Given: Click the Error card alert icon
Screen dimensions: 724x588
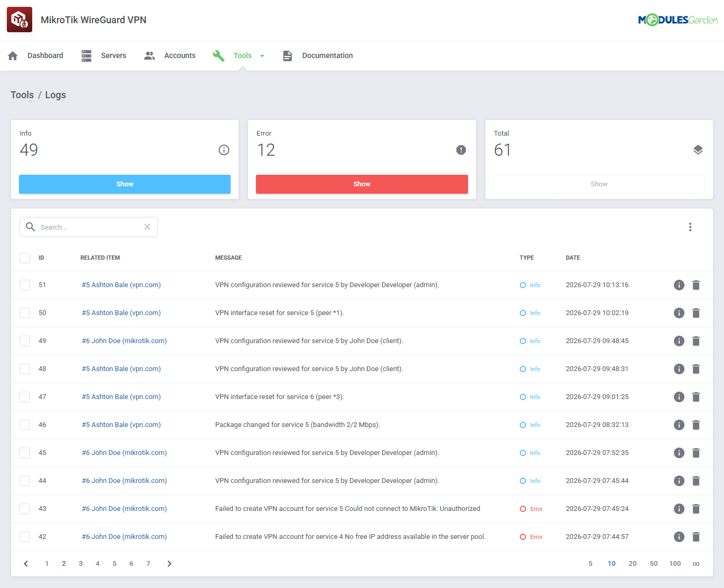Looking at the screenshot, I should coord(461,150).
